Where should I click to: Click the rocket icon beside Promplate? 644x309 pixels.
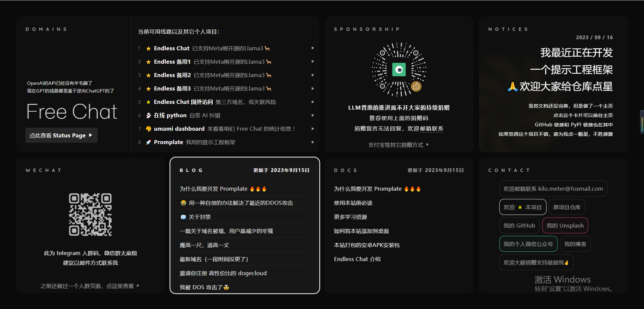click(x=148, y=142)
